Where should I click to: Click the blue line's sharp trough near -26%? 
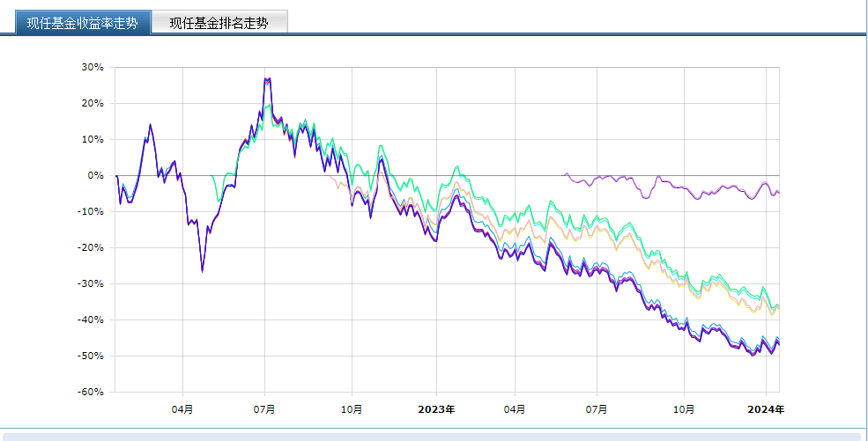tap(202, 271)
